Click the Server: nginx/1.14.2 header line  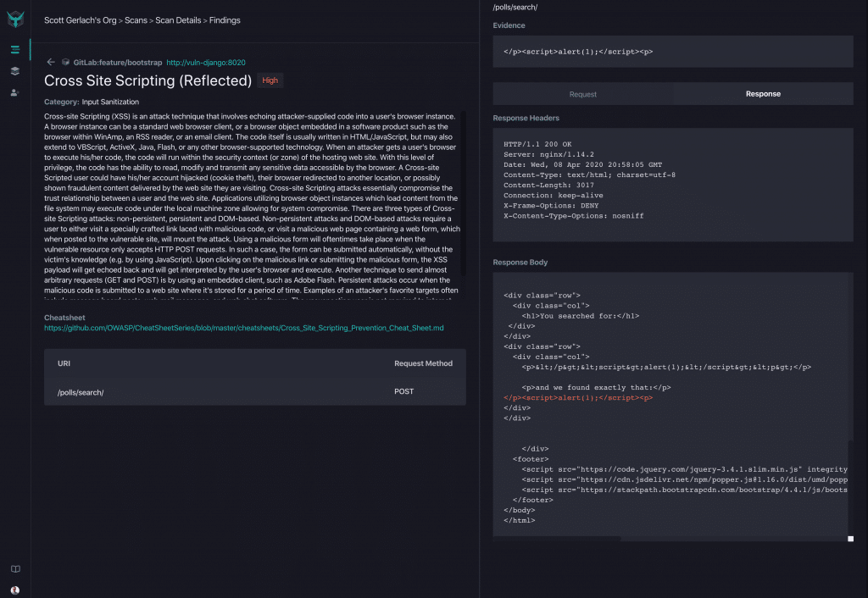[x=548, y=154]
